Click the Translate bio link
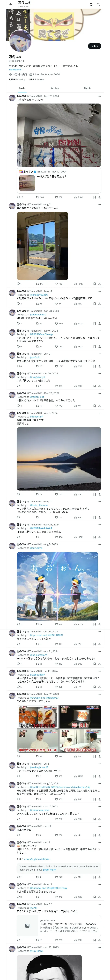 15,70
